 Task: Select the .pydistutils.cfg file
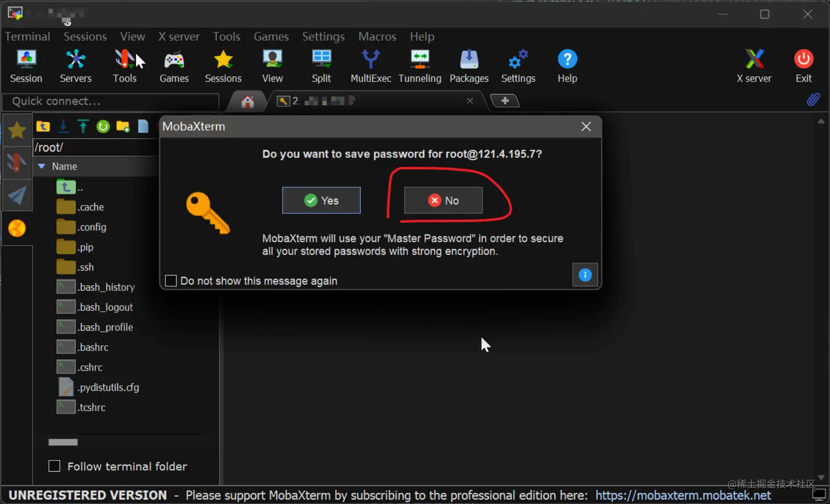pos(98,387)
